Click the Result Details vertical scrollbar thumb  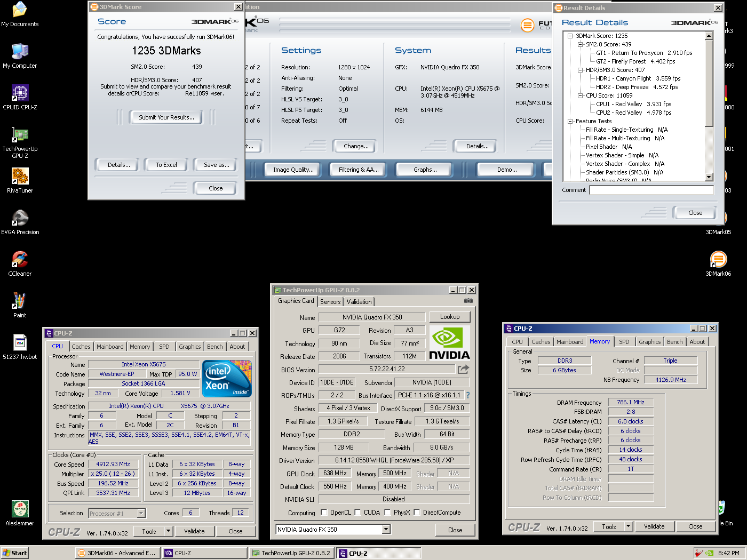[x=709, y=83]
